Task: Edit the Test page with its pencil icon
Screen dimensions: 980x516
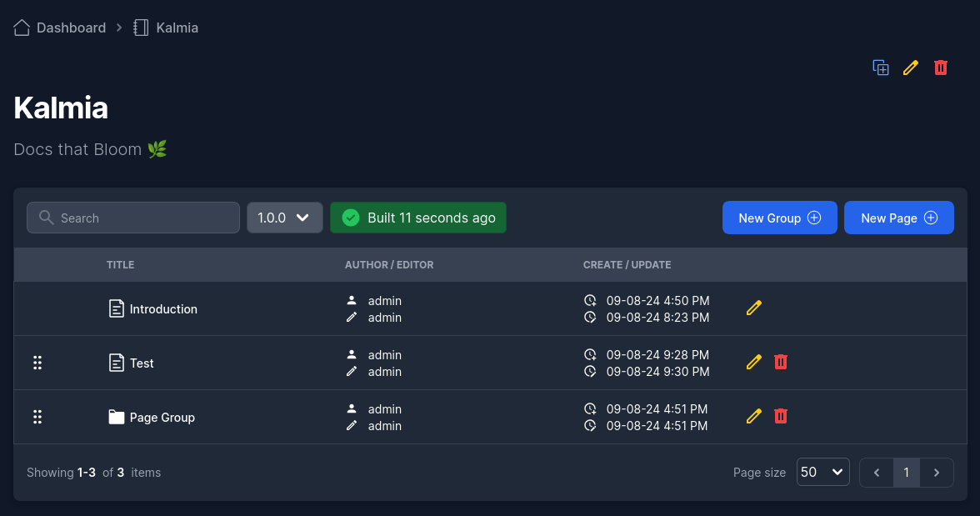Action: tap(753, 362)
